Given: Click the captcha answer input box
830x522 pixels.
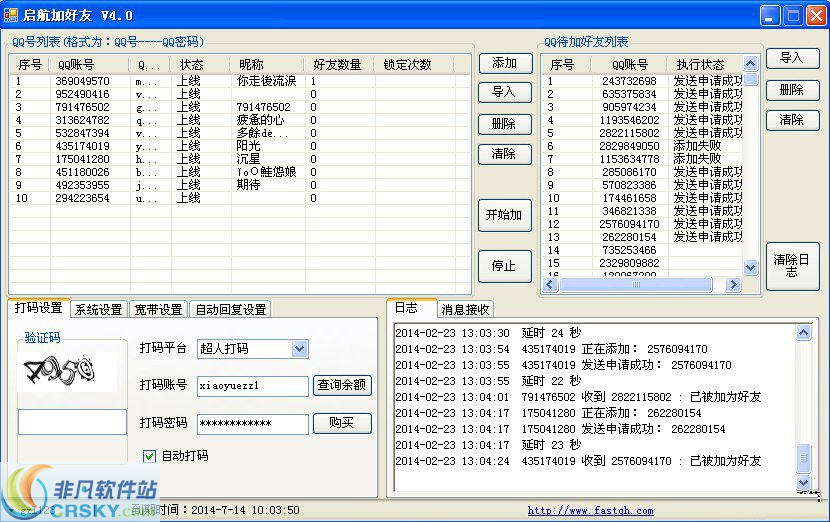Looking at the screenshot, I should [x=73, y=422].
